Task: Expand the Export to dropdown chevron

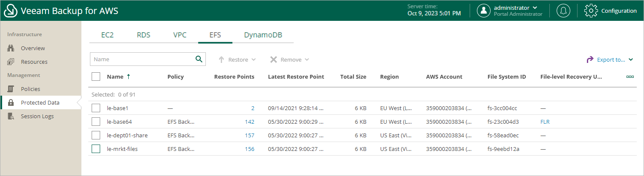Action: 631,60
